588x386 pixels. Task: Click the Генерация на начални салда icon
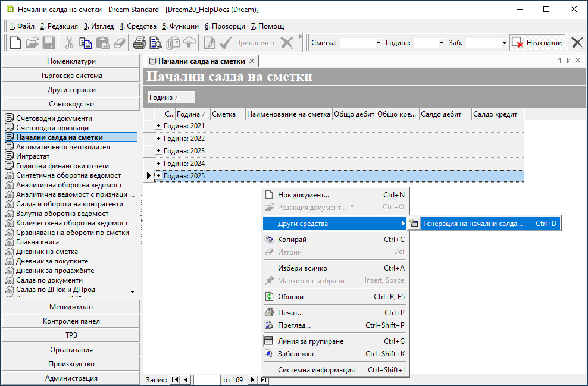415,224
